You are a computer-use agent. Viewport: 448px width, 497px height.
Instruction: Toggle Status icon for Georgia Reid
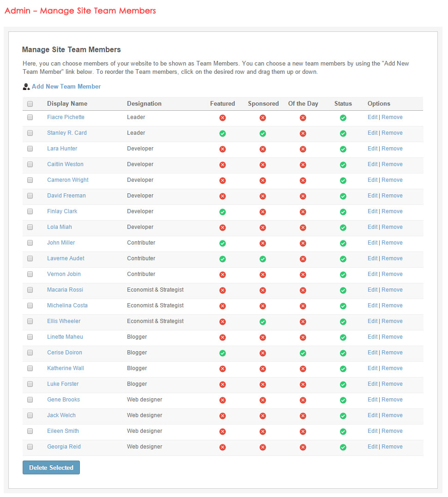click(343, 447)
